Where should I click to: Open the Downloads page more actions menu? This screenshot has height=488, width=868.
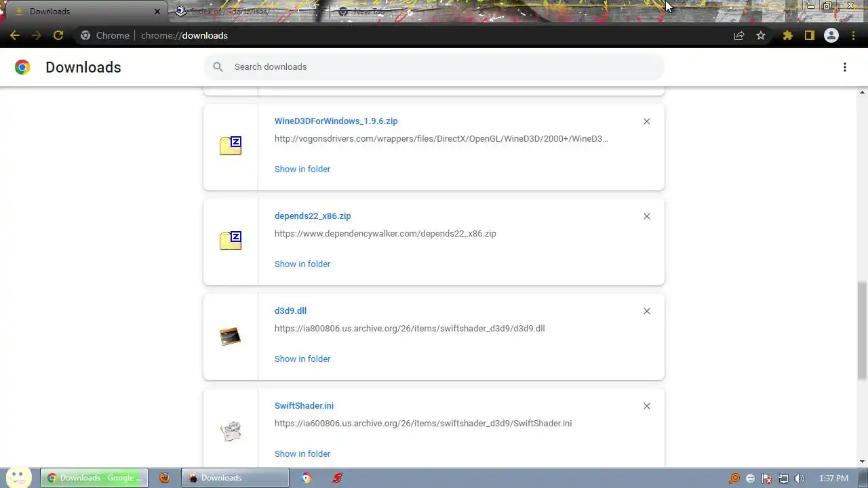pos(845,67)
